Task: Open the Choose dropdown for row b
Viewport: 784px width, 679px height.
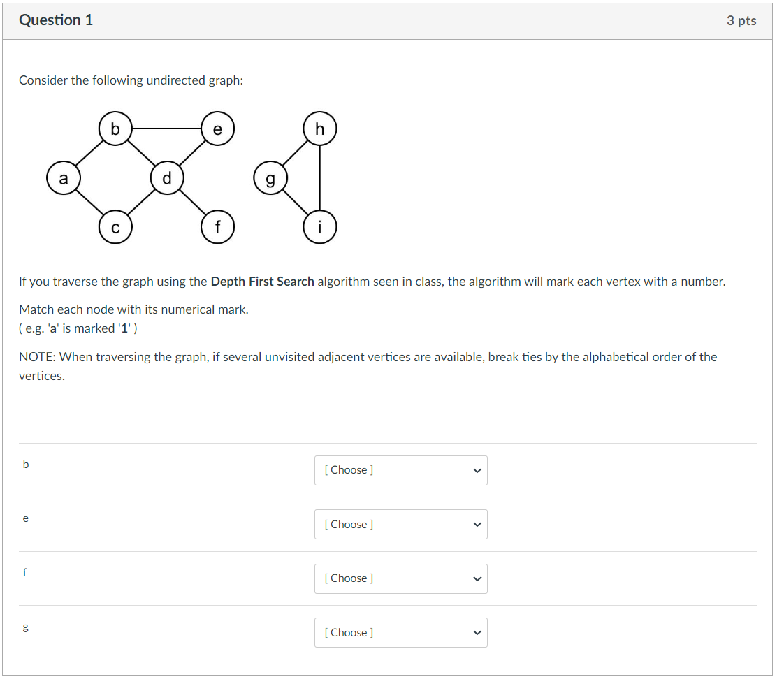Action: pos(400,470)
